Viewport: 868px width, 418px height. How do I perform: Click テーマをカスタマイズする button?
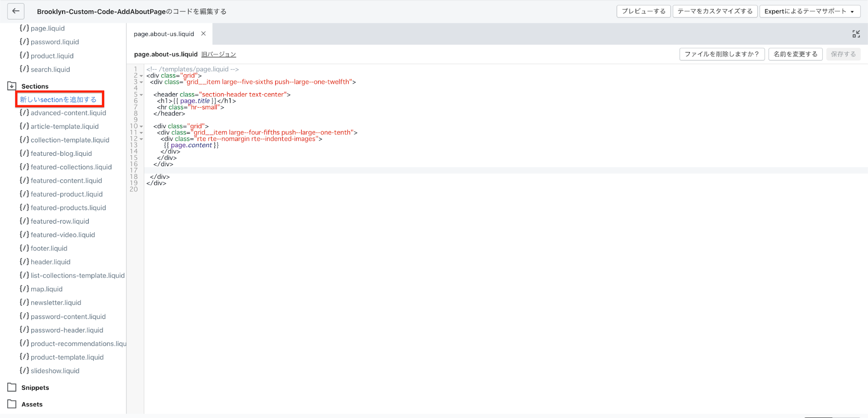(x=715, y=11)
